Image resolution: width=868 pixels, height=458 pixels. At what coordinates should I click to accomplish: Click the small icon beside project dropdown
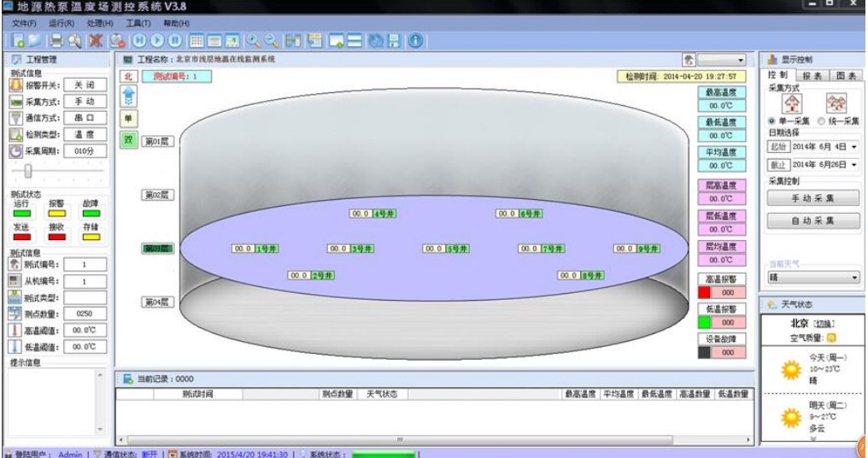click(x=689, y=60)
